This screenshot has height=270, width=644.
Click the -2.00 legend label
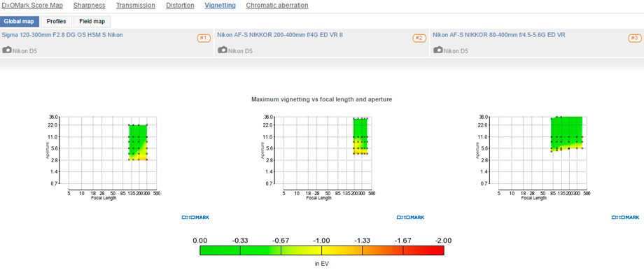click(444, 241)
